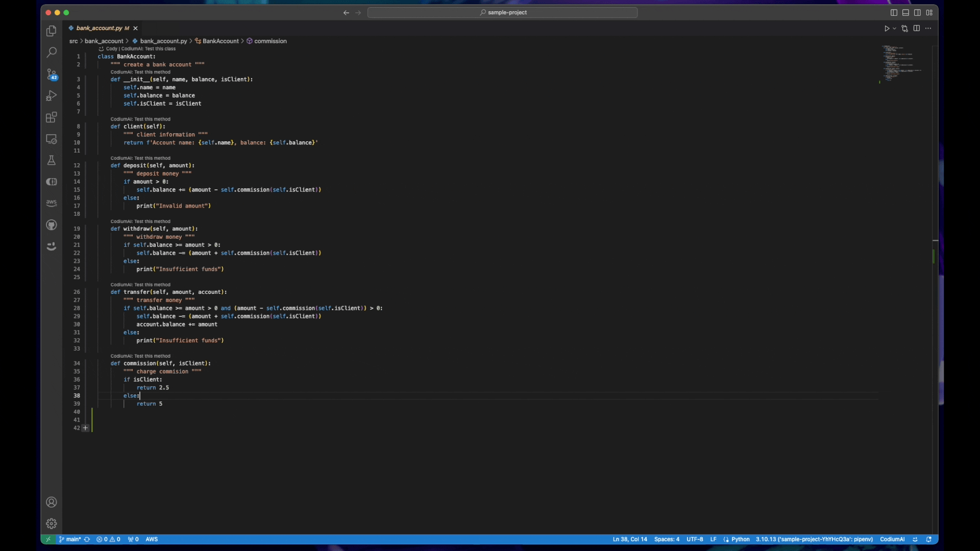The height and width of the screenshot is (551, 980).
Task: Run the Python file with the play button
Action: 887,29
